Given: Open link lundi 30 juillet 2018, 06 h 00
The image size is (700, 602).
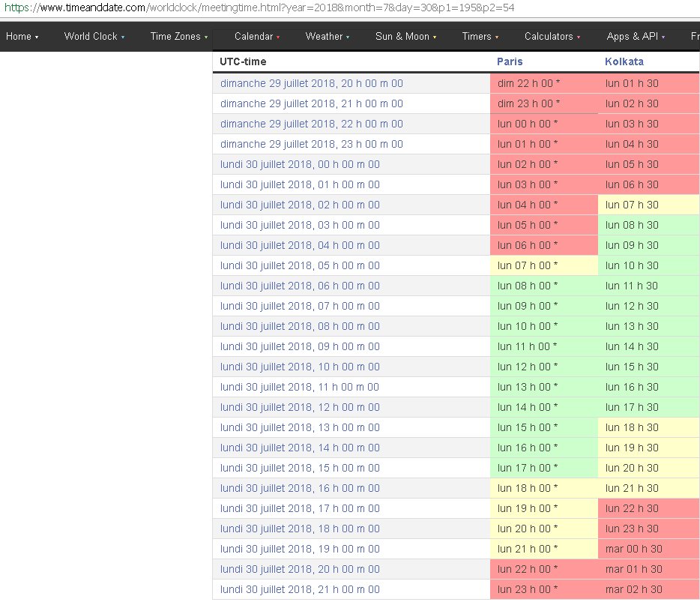Looking at the screenshot, I should (300, 286).
